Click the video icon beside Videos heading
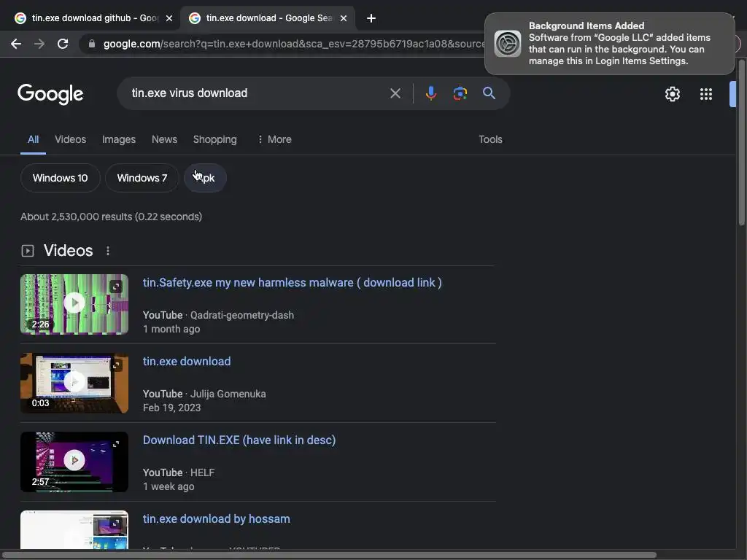This screenshot has width=747, height=560. [x=28, y=251]
